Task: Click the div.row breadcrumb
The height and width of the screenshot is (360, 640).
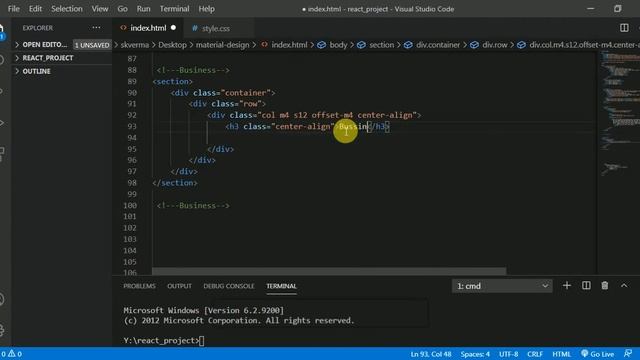Action: click(495, 45)
